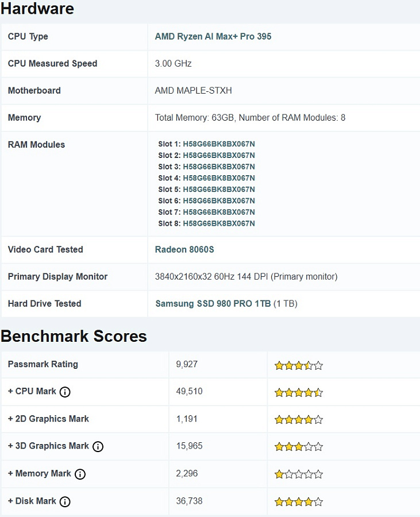Select the 2D Graphics score 1,191
420x517 pixels.
pyautogui.click(x=187, y=419)
